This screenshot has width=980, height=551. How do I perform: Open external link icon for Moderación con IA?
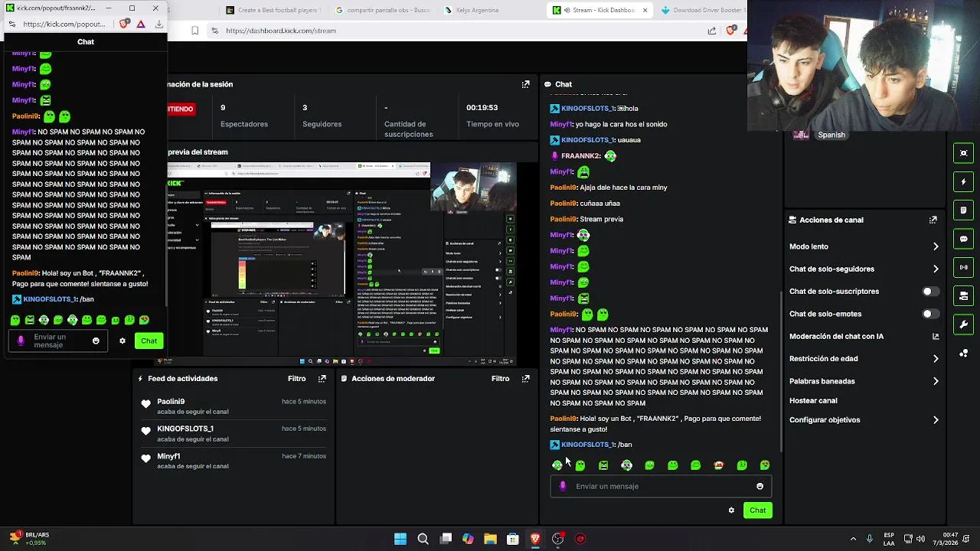click(x=935, y=336)
